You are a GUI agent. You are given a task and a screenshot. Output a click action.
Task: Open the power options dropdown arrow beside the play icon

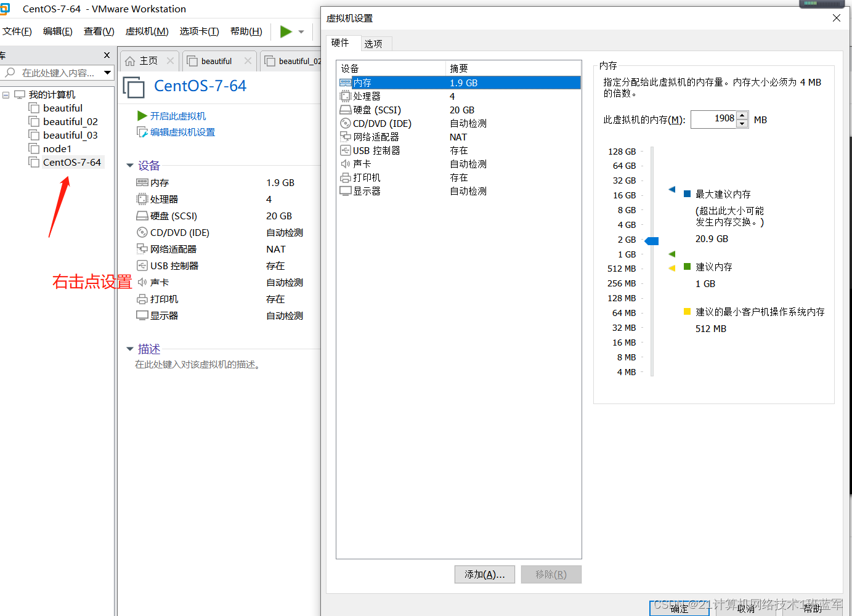coord(301,32)
